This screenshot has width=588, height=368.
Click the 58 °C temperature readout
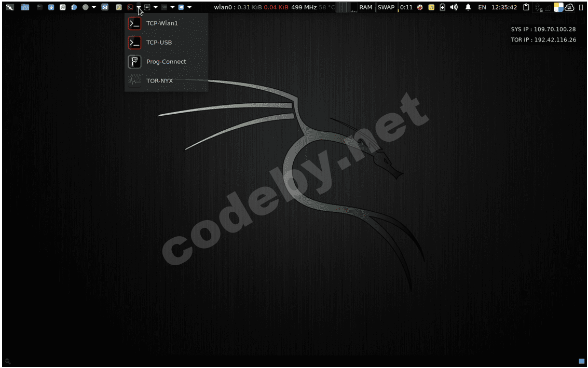(326, 7)
